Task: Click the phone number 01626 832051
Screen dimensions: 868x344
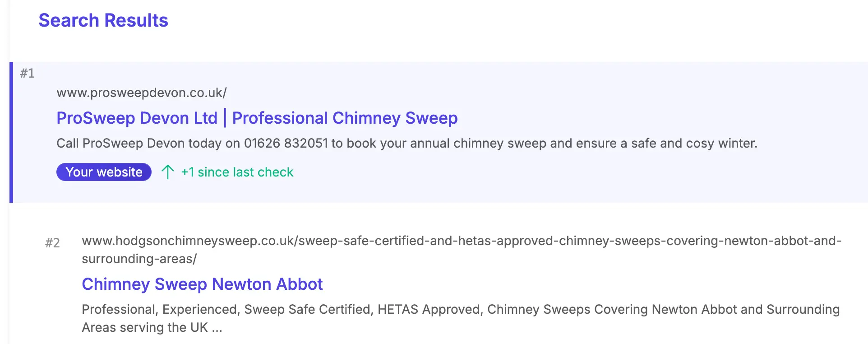Action: point(286,143)
